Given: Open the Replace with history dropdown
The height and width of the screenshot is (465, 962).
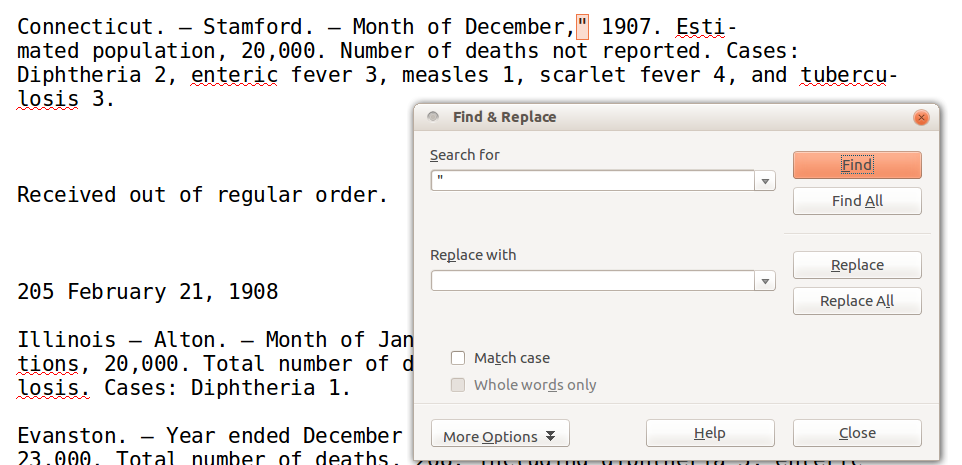Looking at the screenshot, I should coord(766,281).
